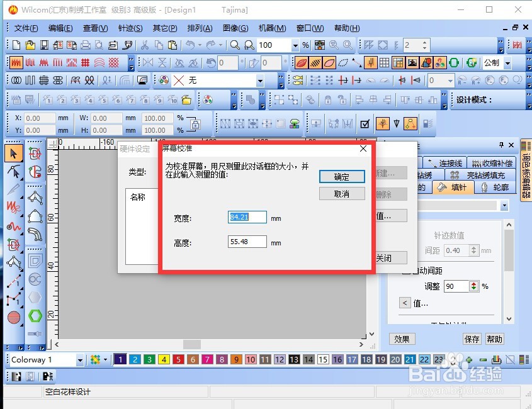The height and width of the screenshot is (409, 532).
Task: Click 取消 to cancel screen calibration
Action: coord(342,193)
